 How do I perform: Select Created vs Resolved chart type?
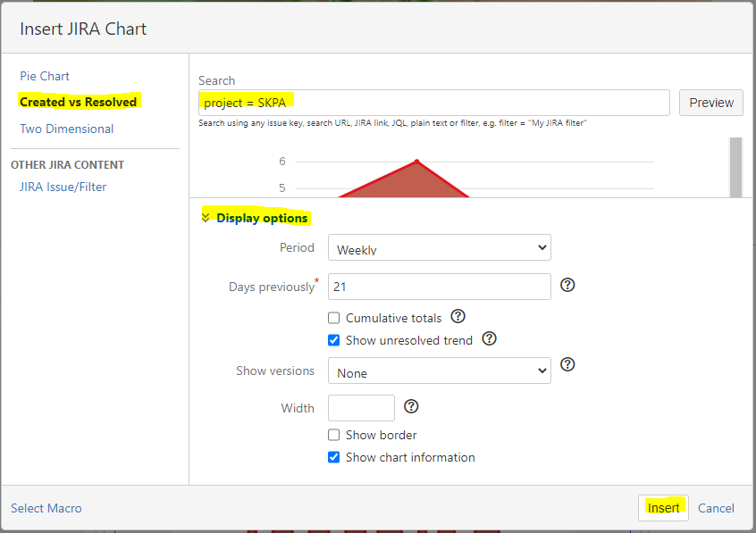coord(78,102)
